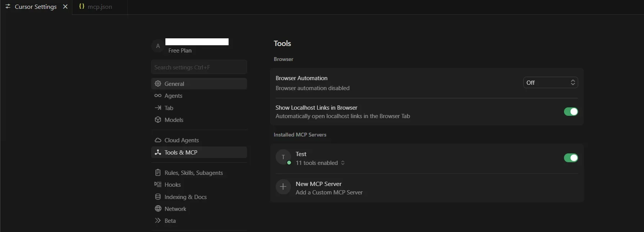Click the General gear icon in sidebar

pyautogui.click(x=158, y=84)
